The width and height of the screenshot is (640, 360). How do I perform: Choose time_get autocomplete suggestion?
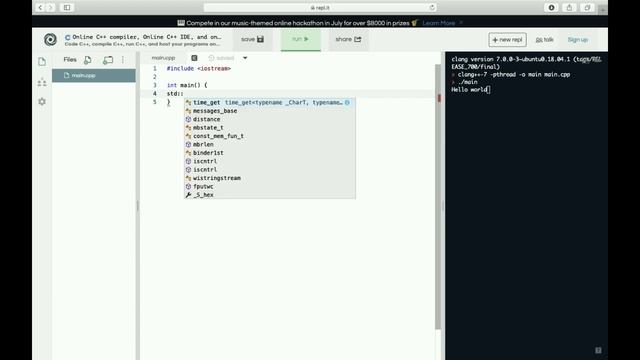tap(270, 102)
